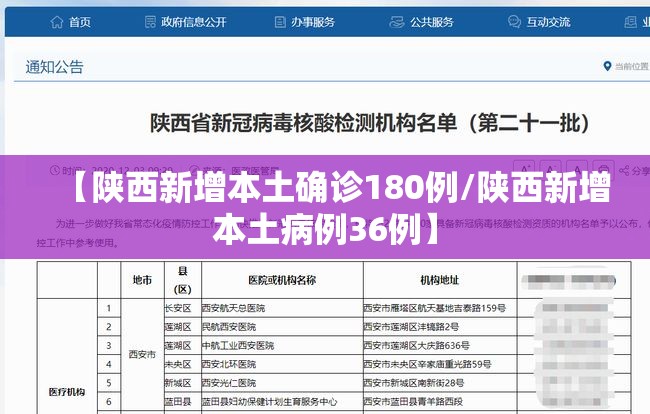Click 蓝田县妇幼保健计划生育服务中心 in the table
Image resolution: width=650 pixels, height=414 pixels.
269,402
